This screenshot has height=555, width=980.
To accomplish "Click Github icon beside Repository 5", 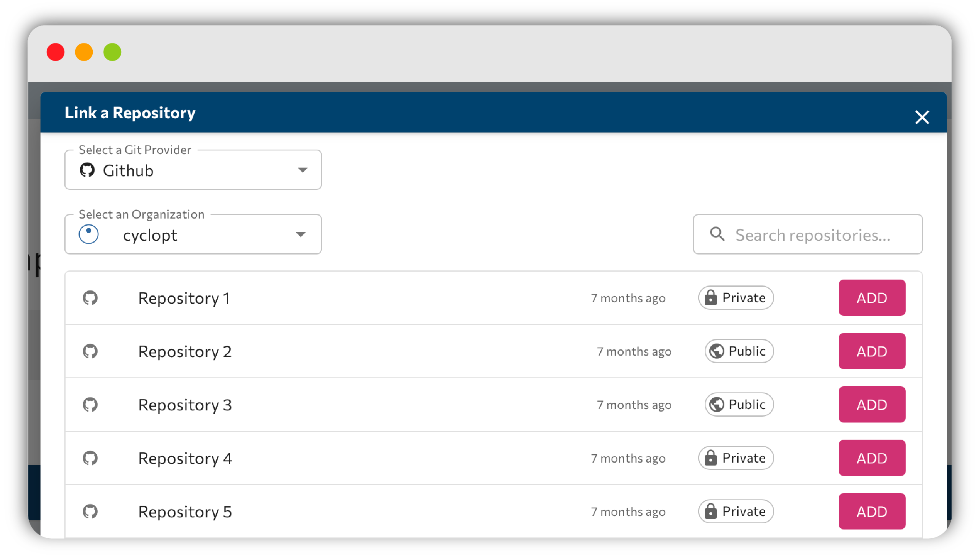I will (x=90, y=512).
